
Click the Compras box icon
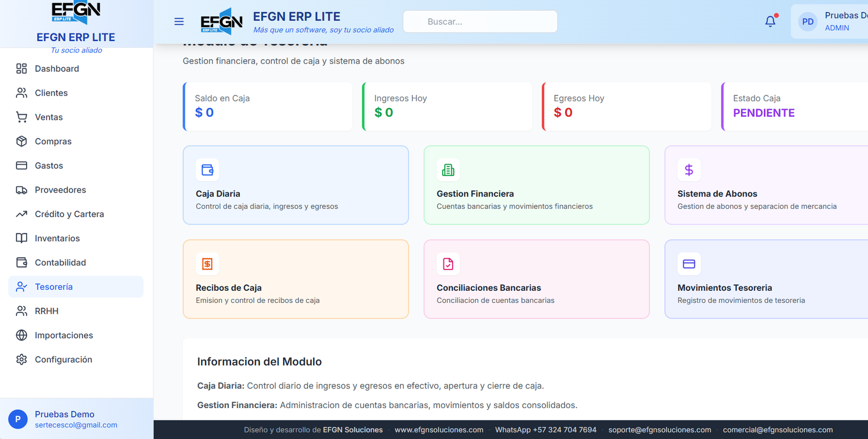[x=22, y=141]
